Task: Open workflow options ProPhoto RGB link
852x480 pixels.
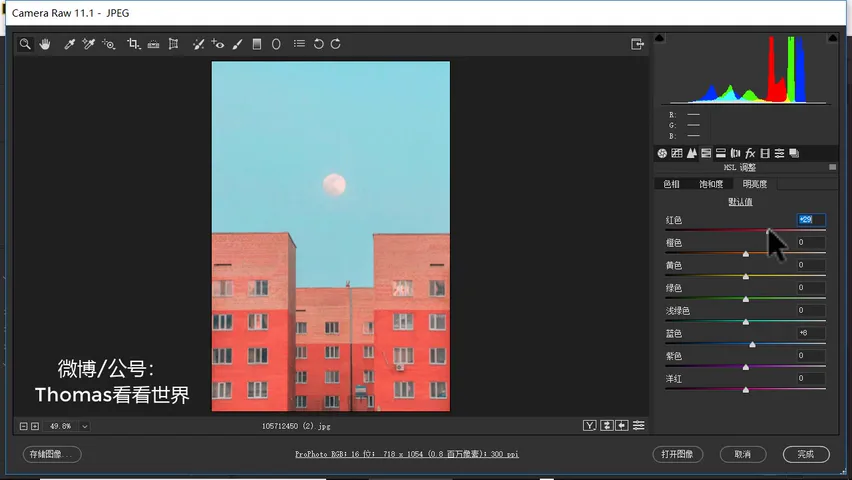Action: (407, 454)
